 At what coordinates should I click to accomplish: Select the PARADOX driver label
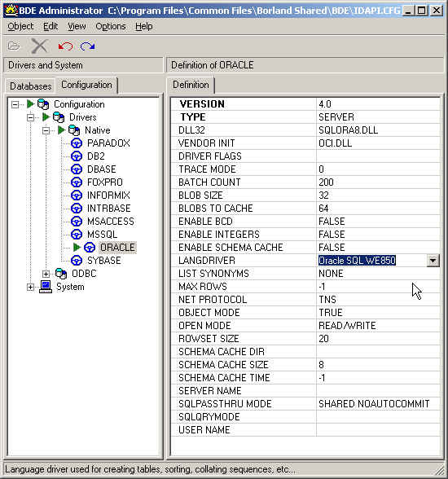click(x=108, y=143)
